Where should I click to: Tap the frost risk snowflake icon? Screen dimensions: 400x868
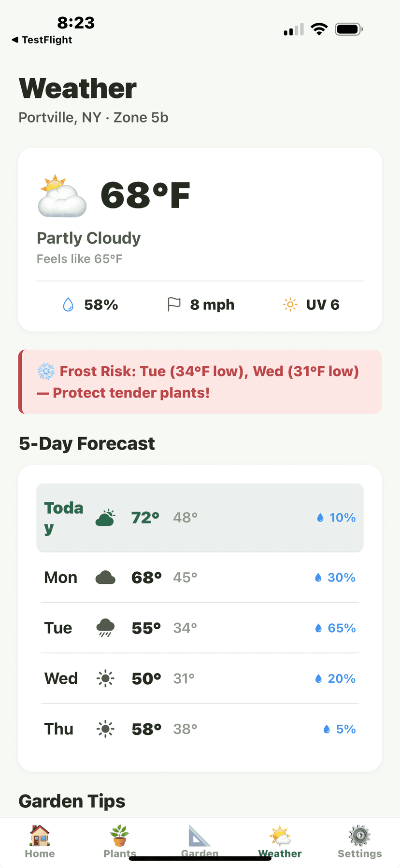[46, 372]
